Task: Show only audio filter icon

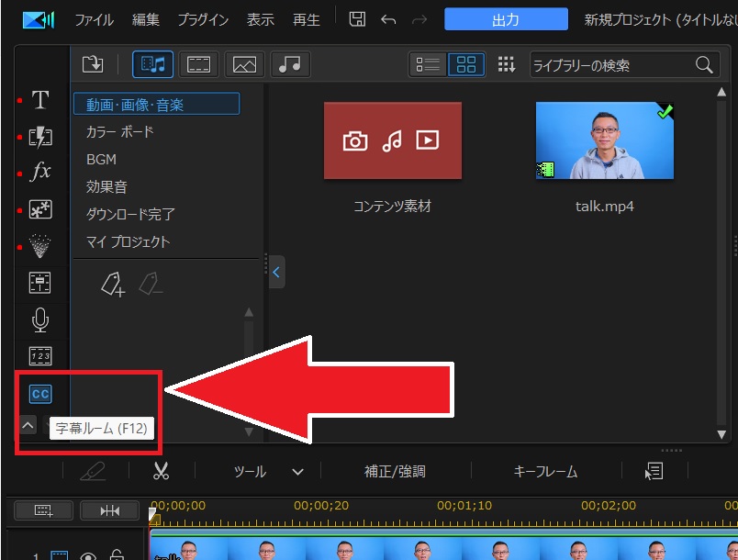Action: pos(290,64)
